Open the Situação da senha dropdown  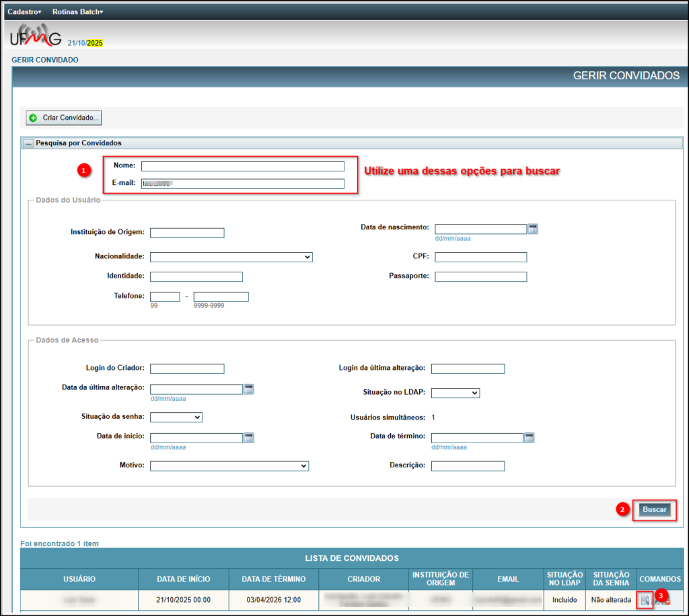pos(176,417)
